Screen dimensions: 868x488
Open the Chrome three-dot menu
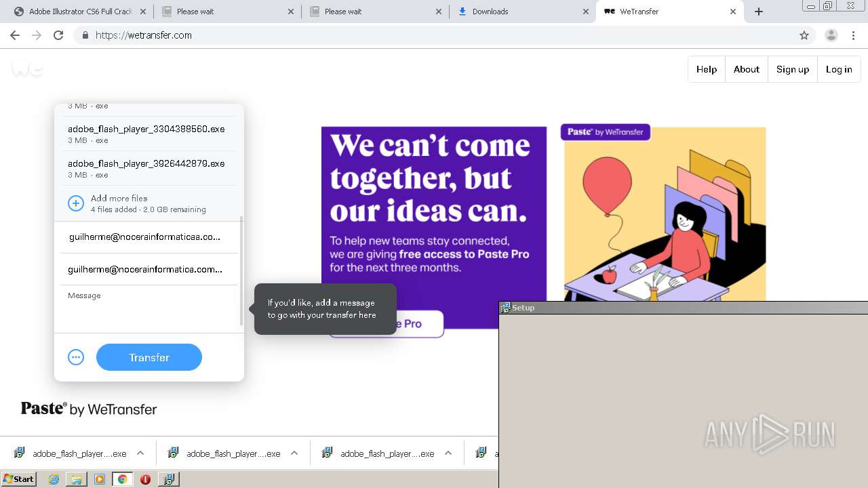point(854,35)
